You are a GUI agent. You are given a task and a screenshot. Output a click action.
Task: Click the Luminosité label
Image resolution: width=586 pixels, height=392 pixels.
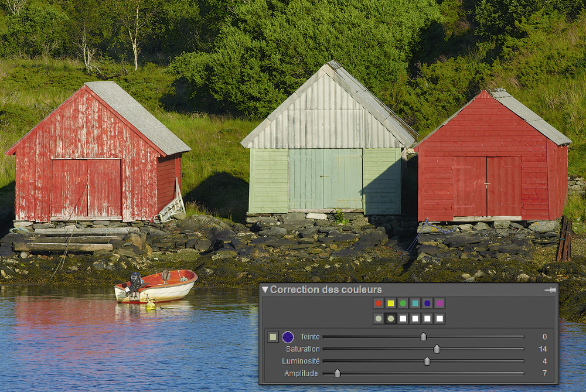(301, 362)
